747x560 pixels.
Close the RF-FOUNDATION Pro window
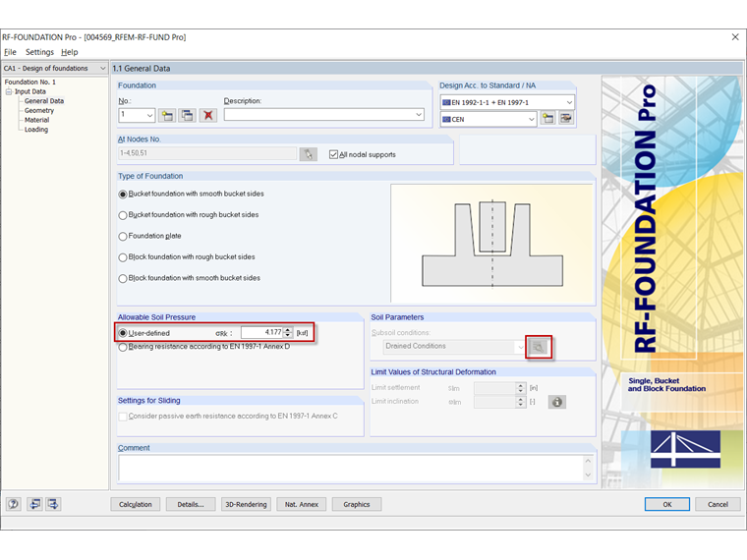click(735, 36)
